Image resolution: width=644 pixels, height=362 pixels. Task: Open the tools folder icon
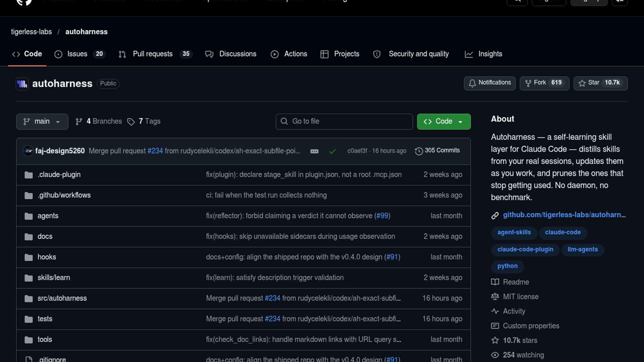tap(29, 340)
